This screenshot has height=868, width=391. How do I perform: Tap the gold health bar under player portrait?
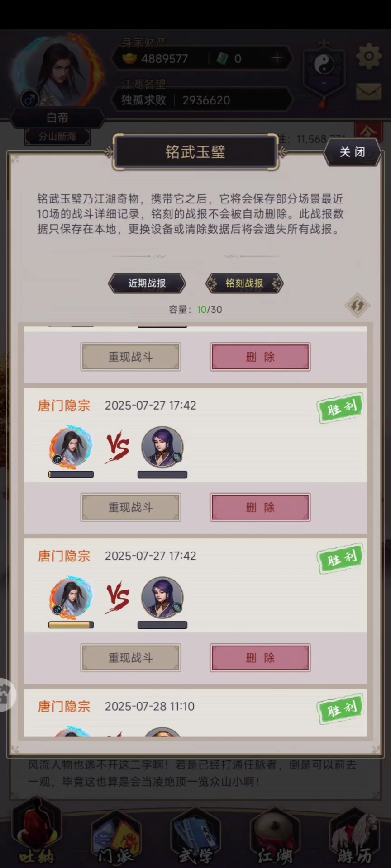71,625
